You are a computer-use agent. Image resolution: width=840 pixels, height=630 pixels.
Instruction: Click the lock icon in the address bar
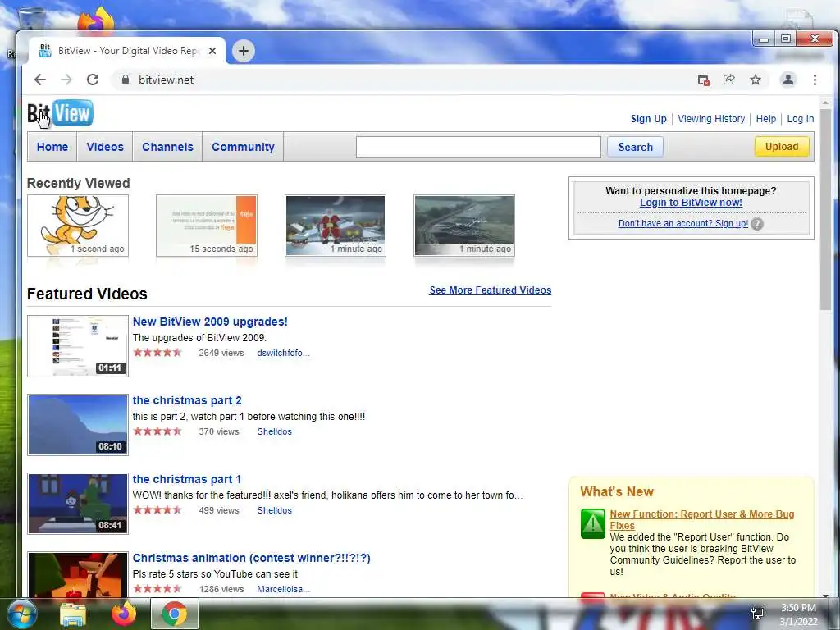click(126, 80)
